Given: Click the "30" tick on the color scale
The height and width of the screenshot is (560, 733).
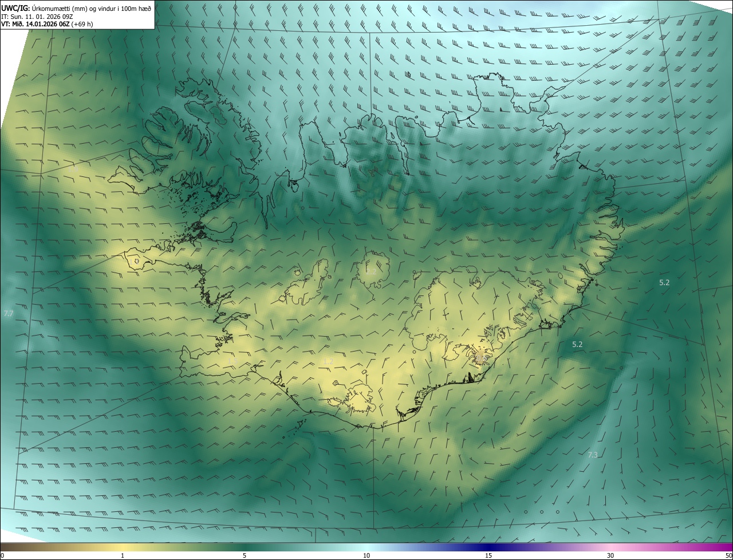Looking at the screenshot, I should [x=610, y=555].
